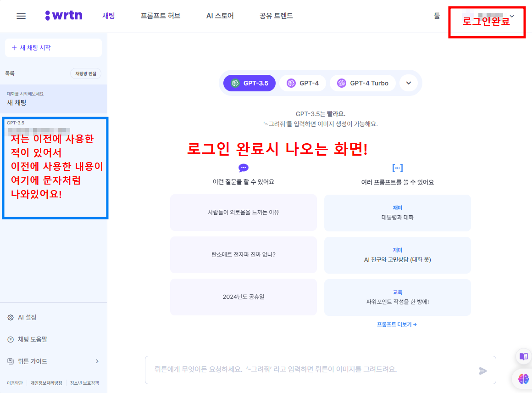Choose question 사람들이 외로움을 느끼는 이유
The height and width of the screenshot is (393, 532).
(243, 213)
